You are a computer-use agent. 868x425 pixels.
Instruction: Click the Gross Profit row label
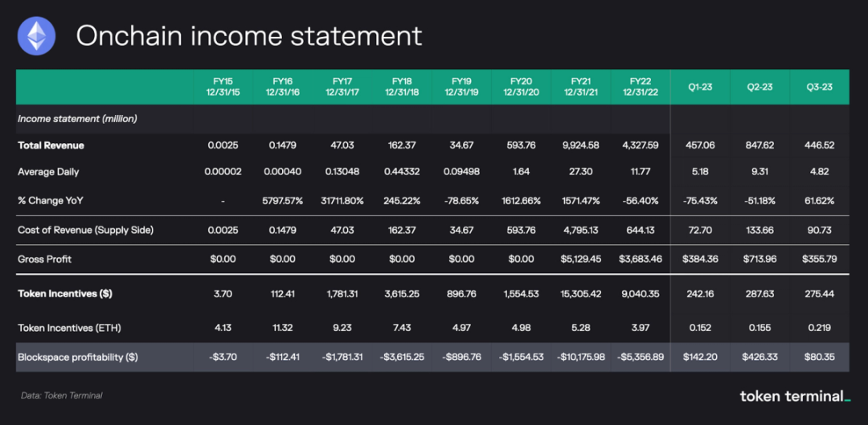click(44, 259)
